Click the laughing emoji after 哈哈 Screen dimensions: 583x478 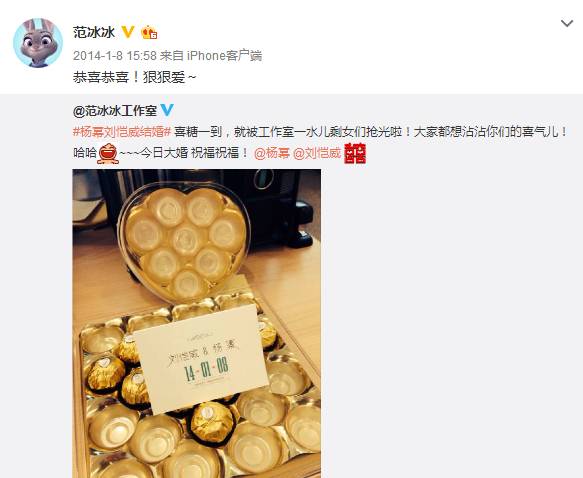click(108, 153)
